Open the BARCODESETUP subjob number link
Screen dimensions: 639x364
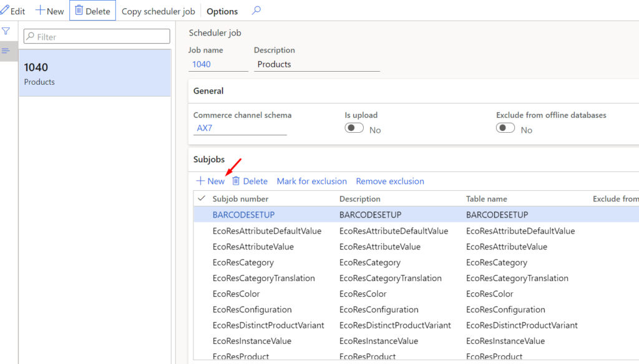click(244, 214)
